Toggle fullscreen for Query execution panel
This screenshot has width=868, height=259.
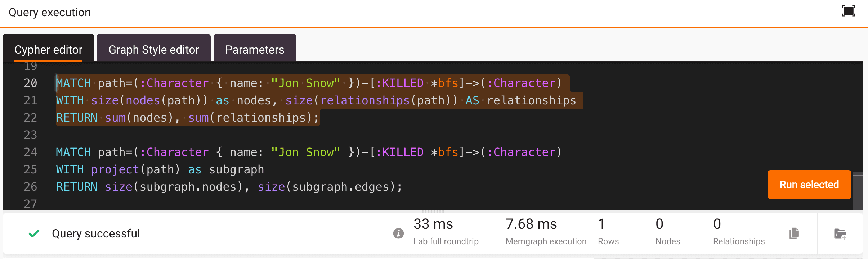point(848,11)
